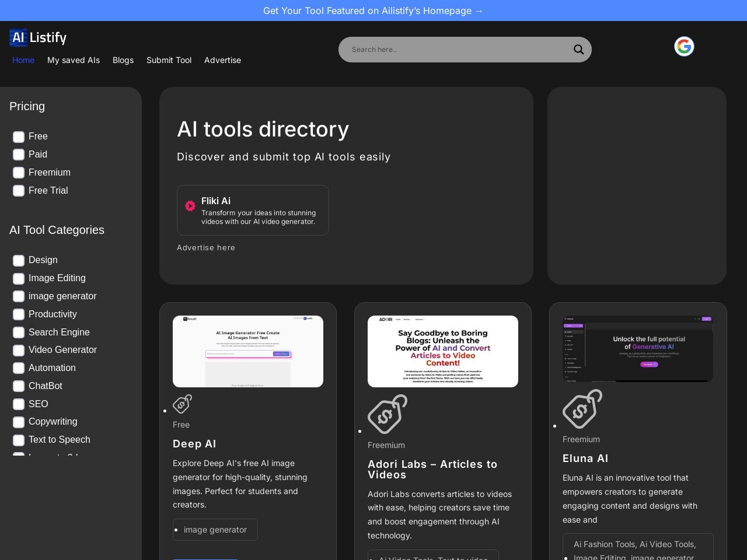The image size is (747, 560).
Task: Open the Deep AI screenshot thumbnail
Action: (x=248, y=351)
